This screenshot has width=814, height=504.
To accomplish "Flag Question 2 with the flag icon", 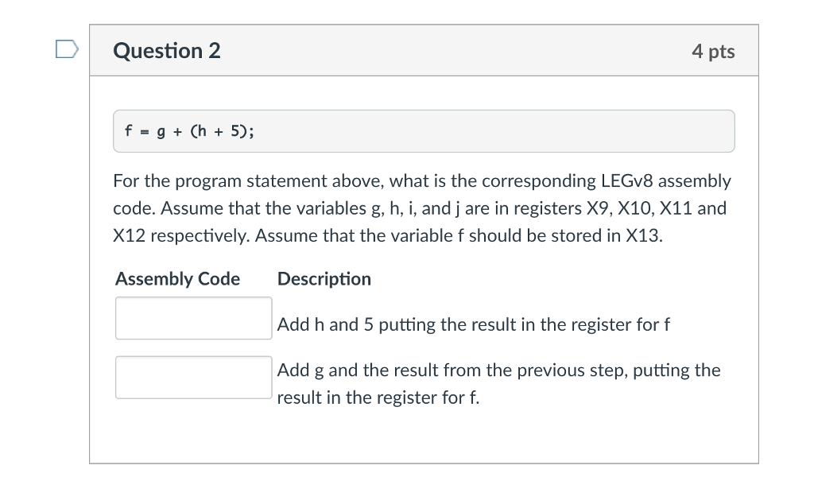I will [x=67, y=49].
